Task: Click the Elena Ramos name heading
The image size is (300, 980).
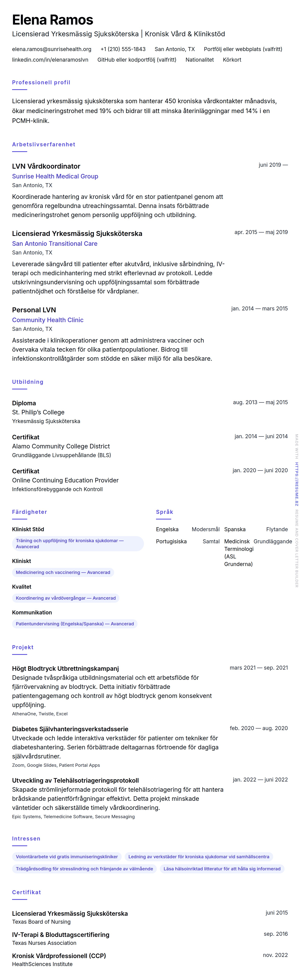Action: (53, 20)
